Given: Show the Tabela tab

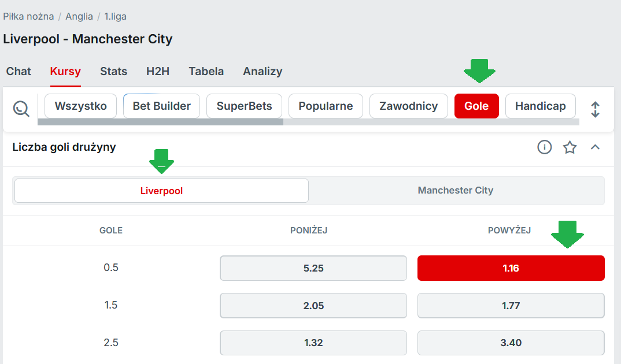Looking at the screenshot, I should [x=206, y=72].
